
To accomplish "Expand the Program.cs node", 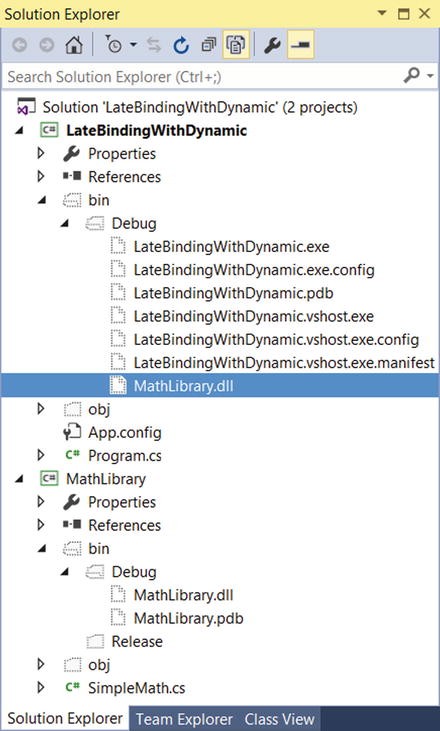I will (41, 455).
